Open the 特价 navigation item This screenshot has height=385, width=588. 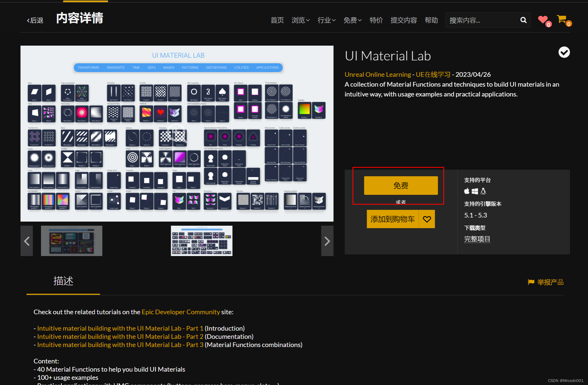point(376,20)
